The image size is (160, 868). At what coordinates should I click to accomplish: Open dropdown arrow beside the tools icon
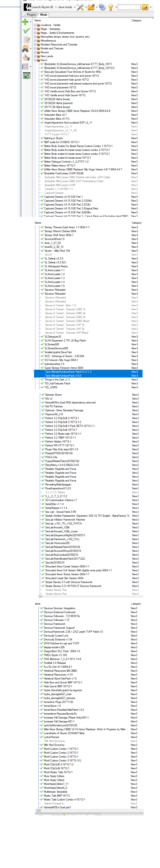[86, 7]
